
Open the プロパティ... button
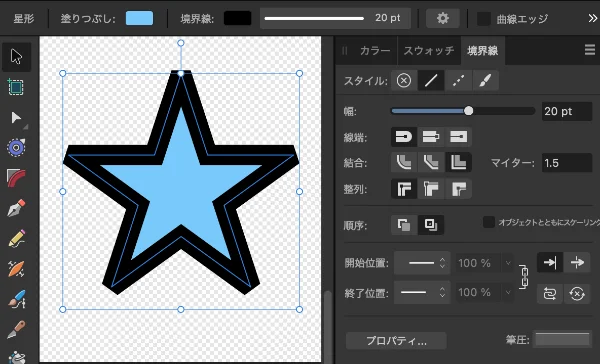tap(396, 340)
